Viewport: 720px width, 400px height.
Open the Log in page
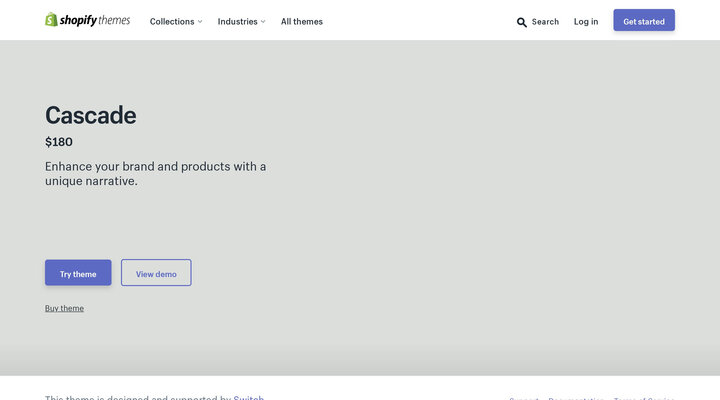click(x=586, y=21)
